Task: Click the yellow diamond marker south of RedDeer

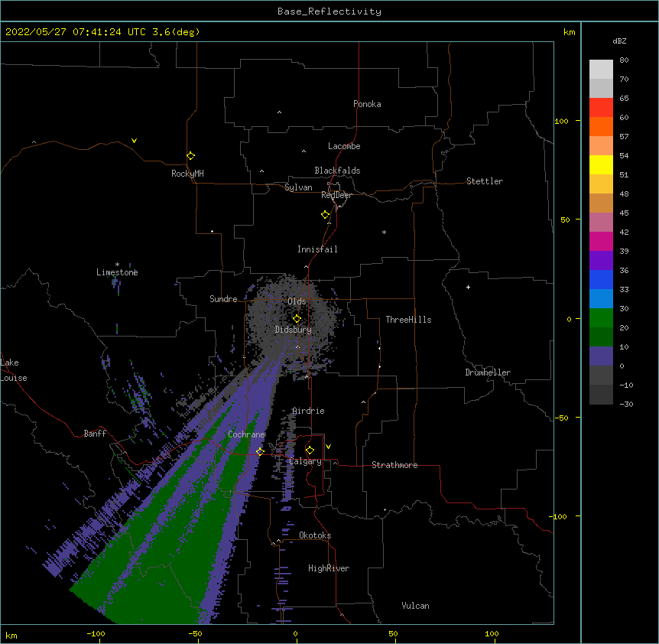Action: pos(326,215)
